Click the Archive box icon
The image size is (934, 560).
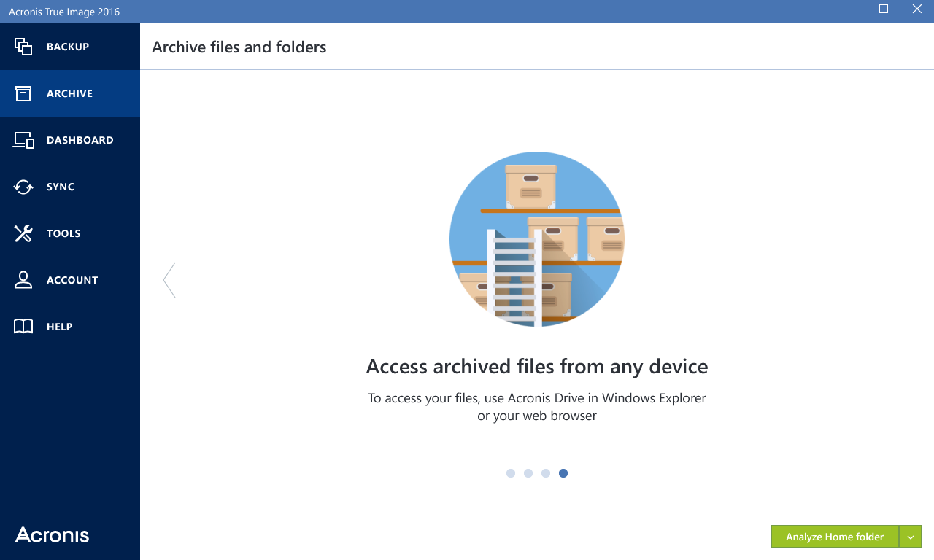tap(23, 93)
